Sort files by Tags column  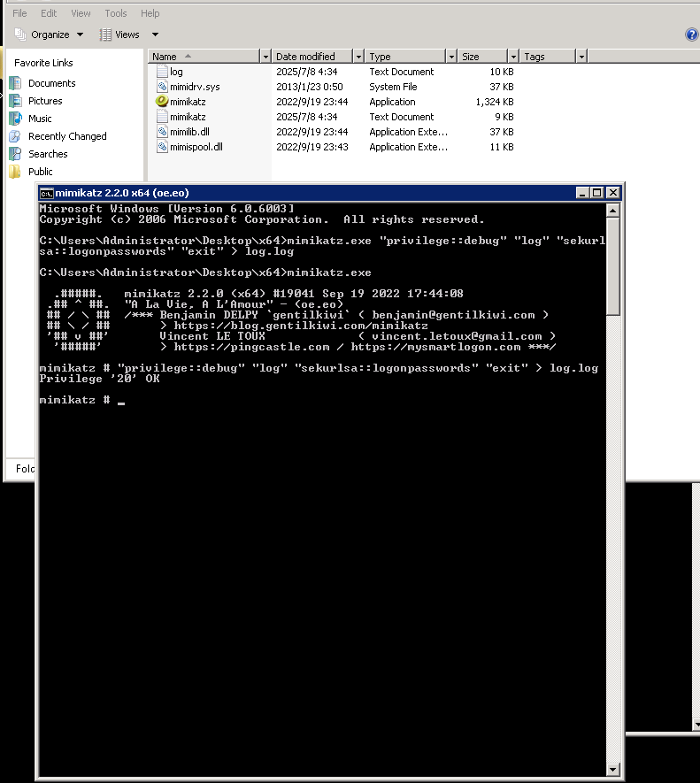(548, 57)
